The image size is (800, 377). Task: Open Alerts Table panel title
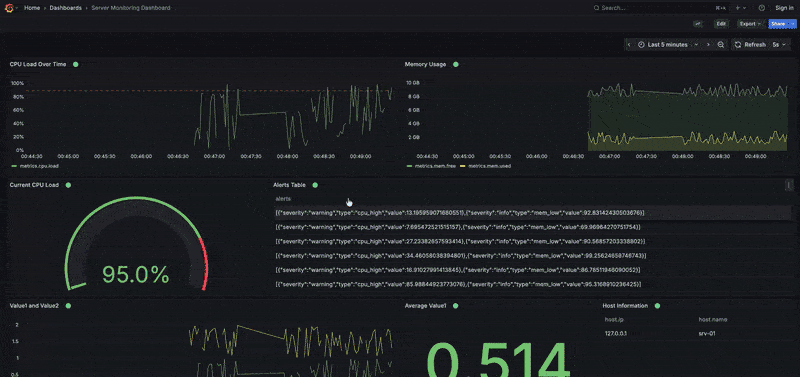[x=289, y=185]
